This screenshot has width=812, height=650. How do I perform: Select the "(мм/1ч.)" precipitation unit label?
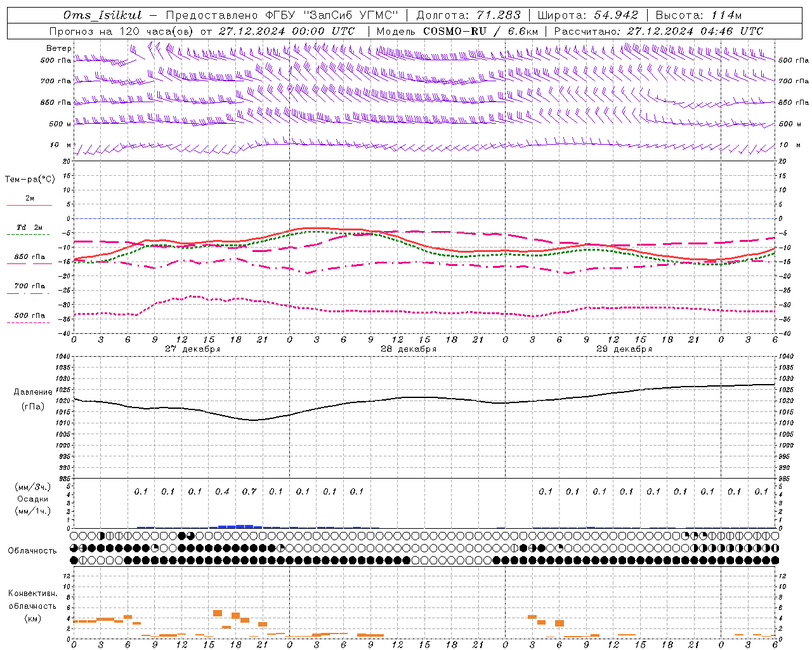point(32,511)
